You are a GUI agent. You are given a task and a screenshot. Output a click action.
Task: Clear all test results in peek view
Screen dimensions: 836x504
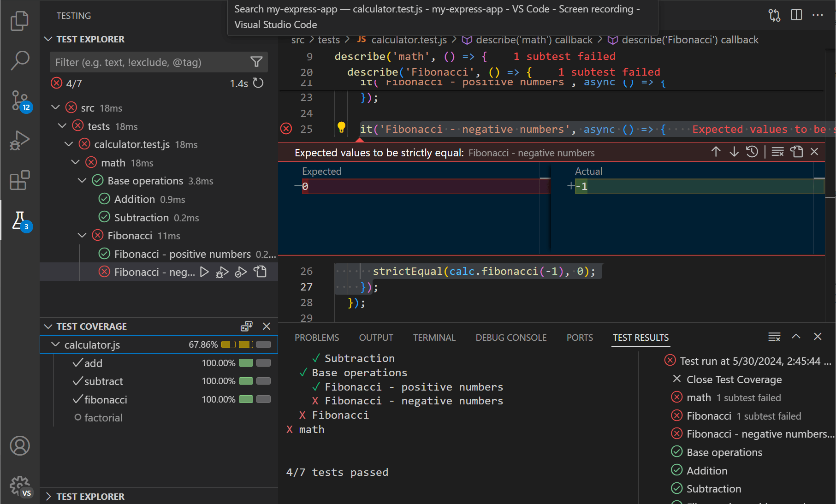pos(777,152)
